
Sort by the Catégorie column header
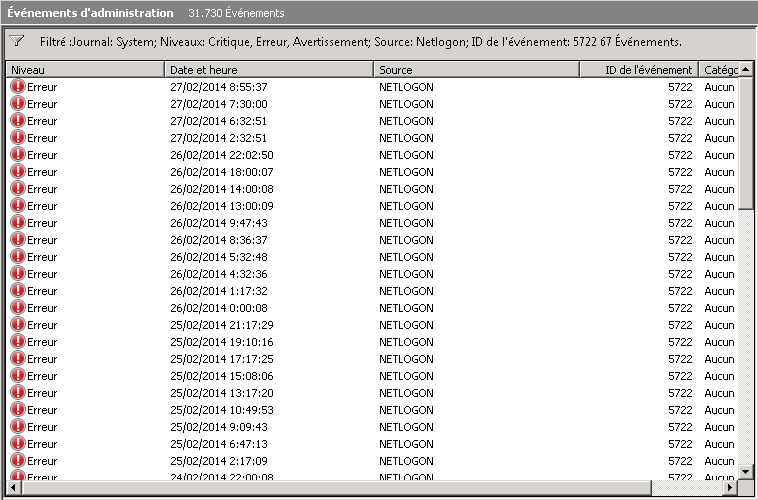(719, 70)
